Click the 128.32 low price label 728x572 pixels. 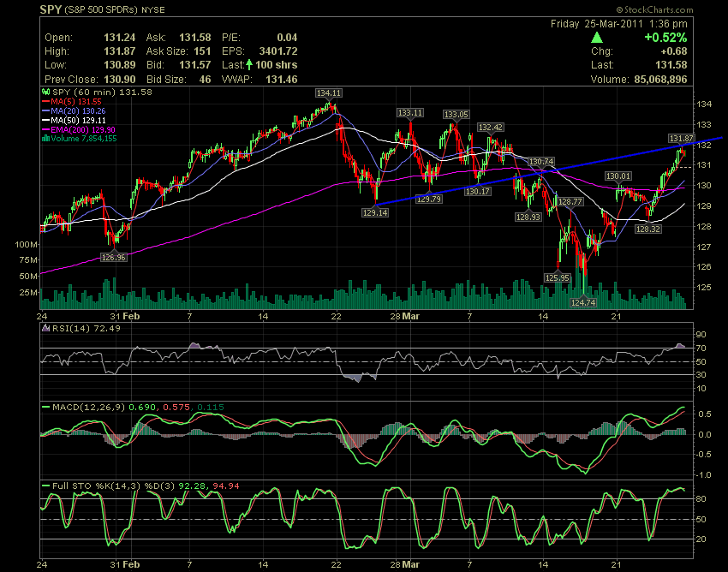pyautogui.click(x=648, y=229)
